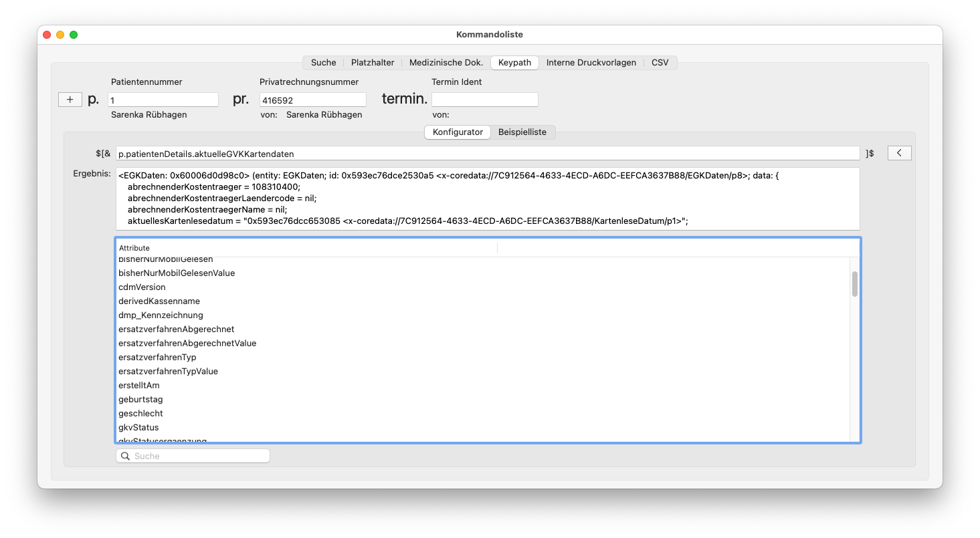Click the Patientennummer input field
Image resolution: width=980 pixels, height=538 pixels.
pyautogui.click(x=163, y=100)
